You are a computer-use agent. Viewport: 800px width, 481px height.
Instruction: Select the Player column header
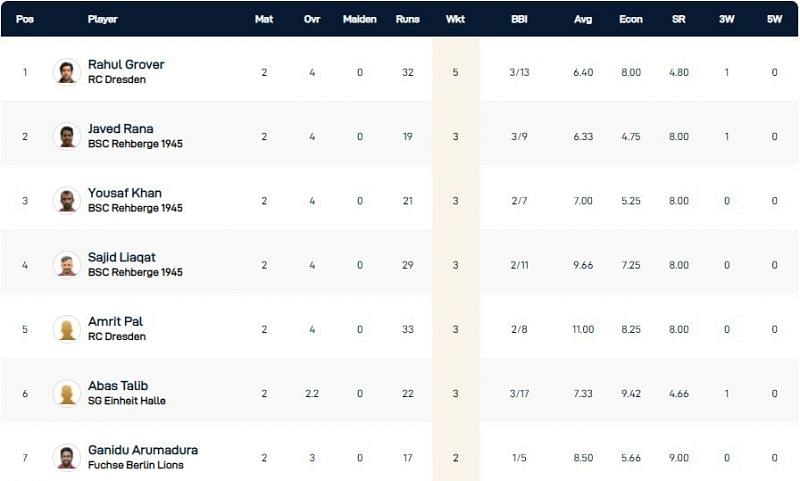[102, 19]
